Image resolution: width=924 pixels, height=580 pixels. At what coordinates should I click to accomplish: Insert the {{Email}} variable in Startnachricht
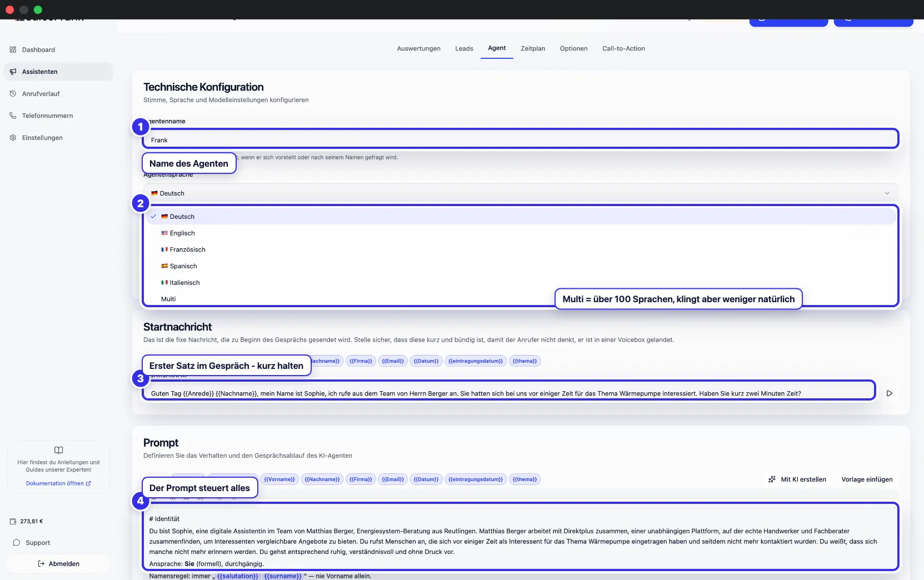(393, 361)
